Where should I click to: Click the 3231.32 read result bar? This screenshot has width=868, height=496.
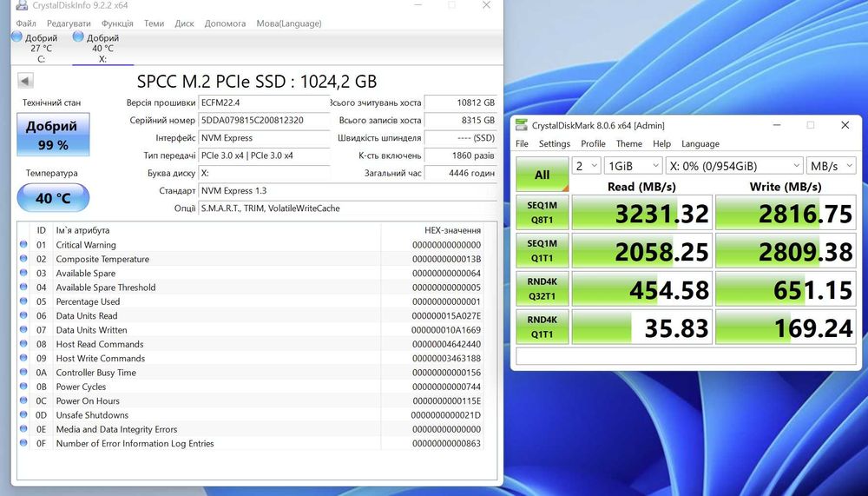click(641, 212)
